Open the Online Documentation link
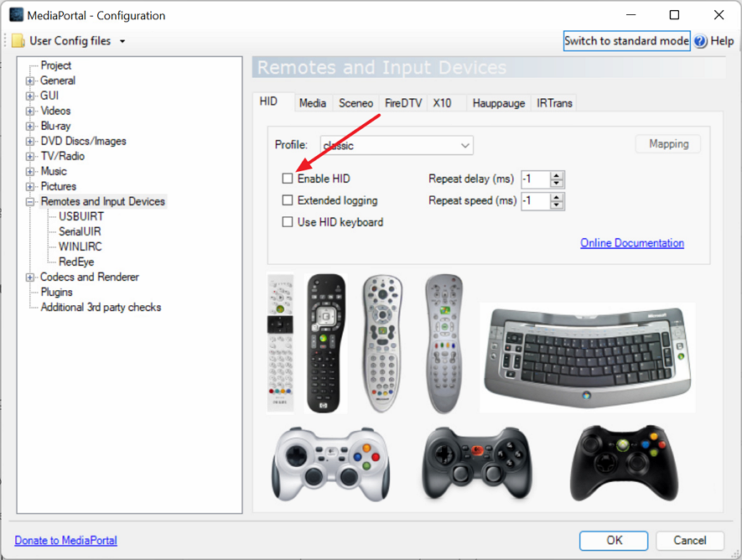 631,243
